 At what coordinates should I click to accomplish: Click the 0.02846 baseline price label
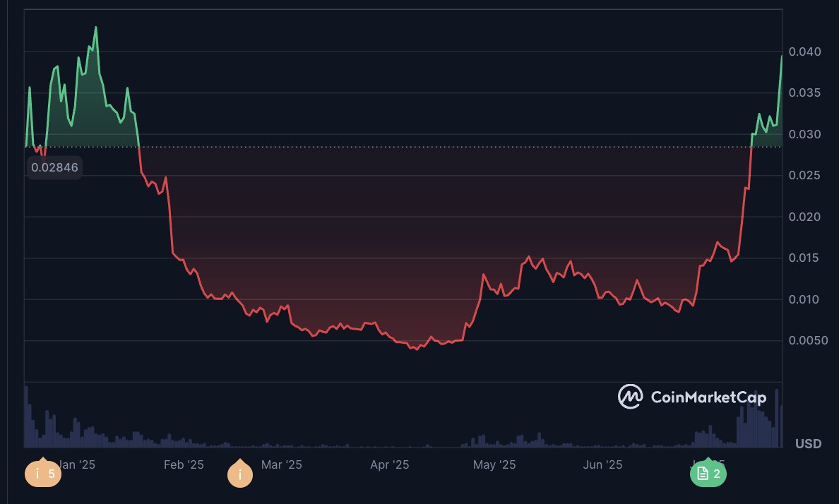[x=54, y=167]
